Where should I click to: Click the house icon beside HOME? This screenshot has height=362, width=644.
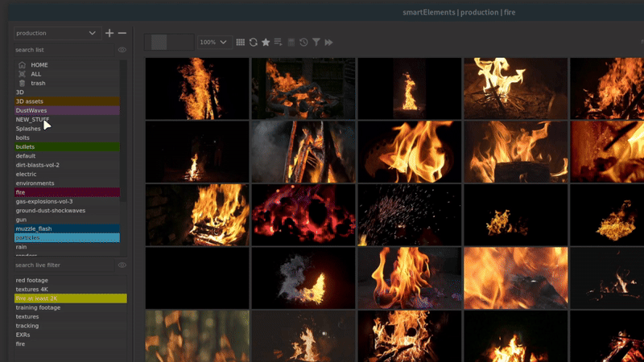coord(22,65)
